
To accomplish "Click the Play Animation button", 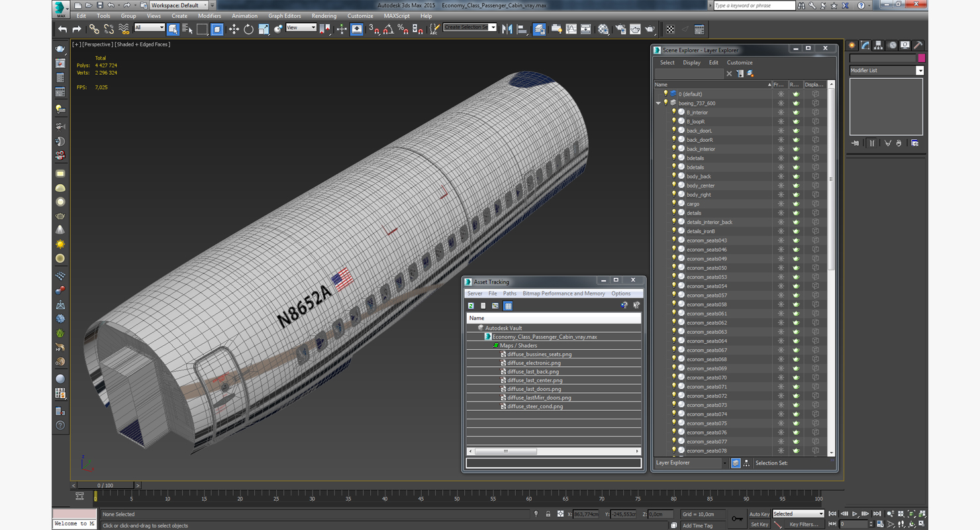I will 855,514.
